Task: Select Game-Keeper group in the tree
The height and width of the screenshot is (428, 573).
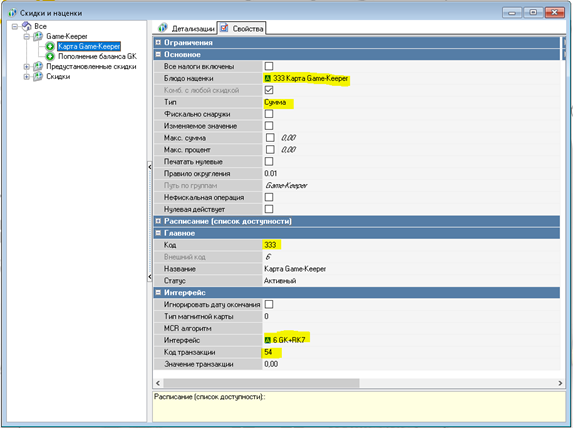Action: tap(67, 36)
